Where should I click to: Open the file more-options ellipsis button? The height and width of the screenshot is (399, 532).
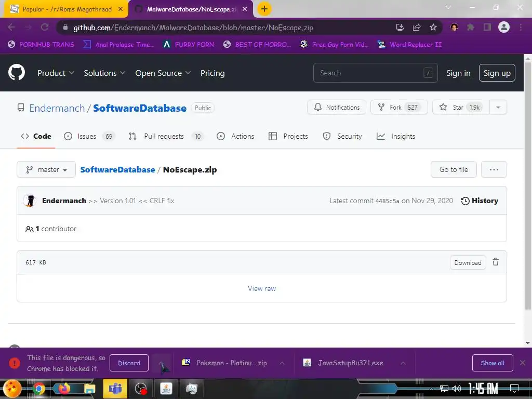[494, 169]
